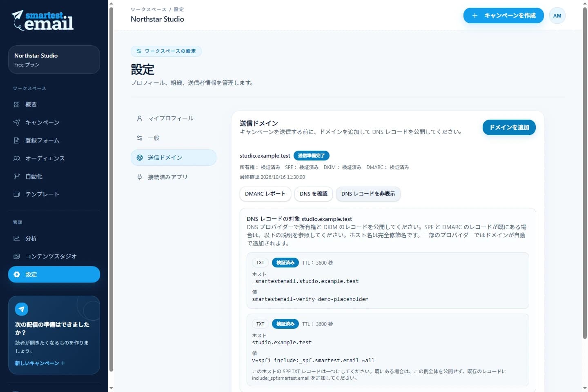Hide DNS records with DNS レコードを非表示
Viewport: 588px width, 392px height.
click(x=368, y=194)
